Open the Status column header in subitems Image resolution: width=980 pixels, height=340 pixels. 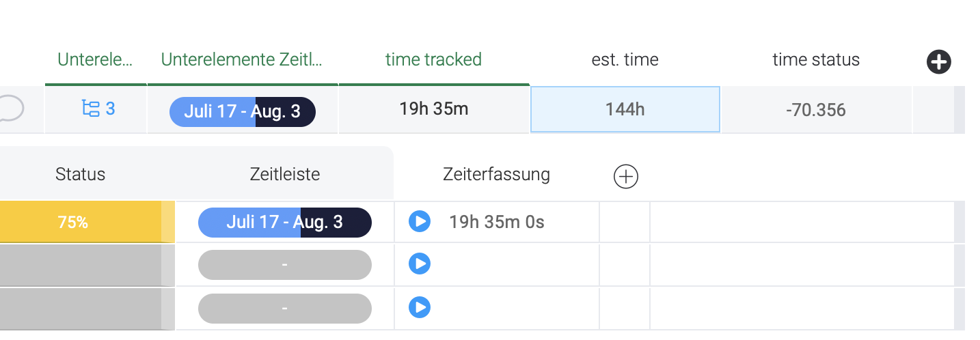[x=81, y=174]
